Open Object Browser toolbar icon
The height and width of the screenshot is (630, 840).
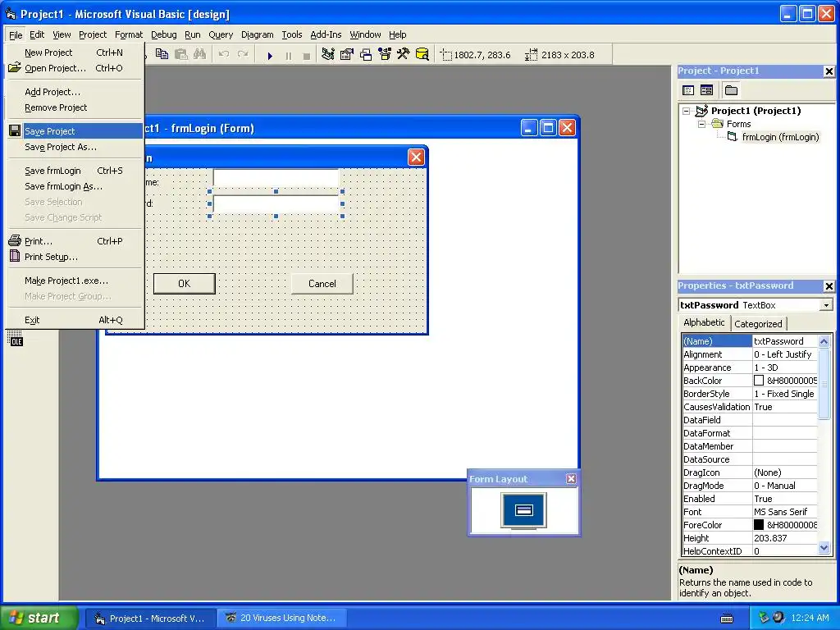[385, 54]
